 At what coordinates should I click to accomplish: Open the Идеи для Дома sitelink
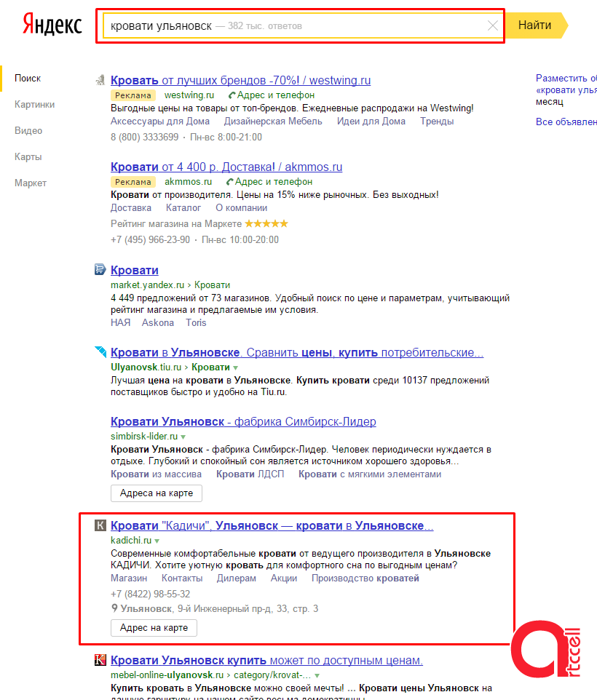click(x=371, y=121)
